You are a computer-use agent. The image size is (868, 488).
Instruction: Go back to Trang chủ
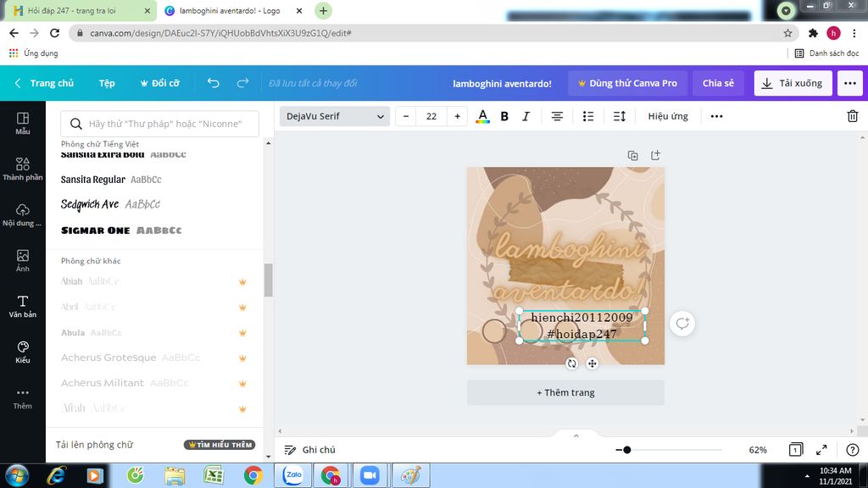pos(44,83)
